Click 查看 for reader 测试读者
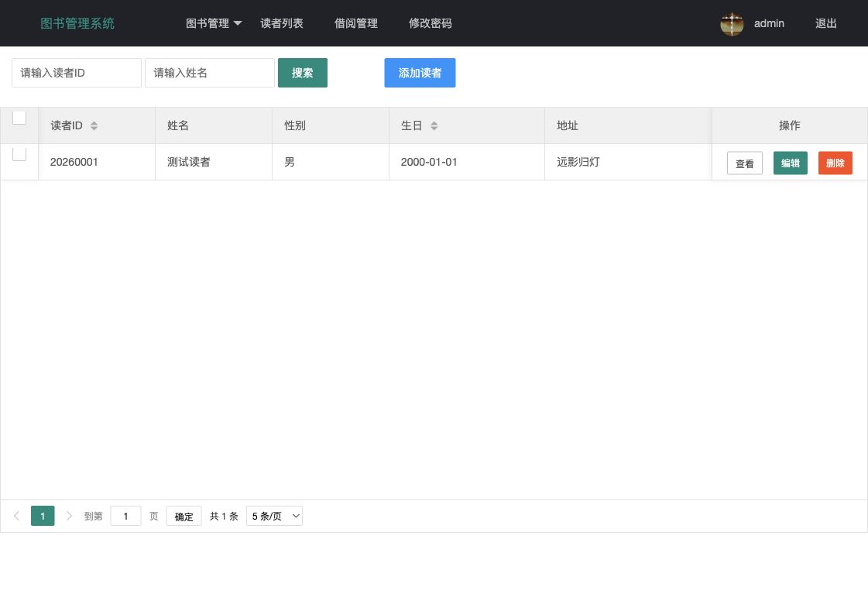The image size is (868, 594). click(x=745, y=163)
